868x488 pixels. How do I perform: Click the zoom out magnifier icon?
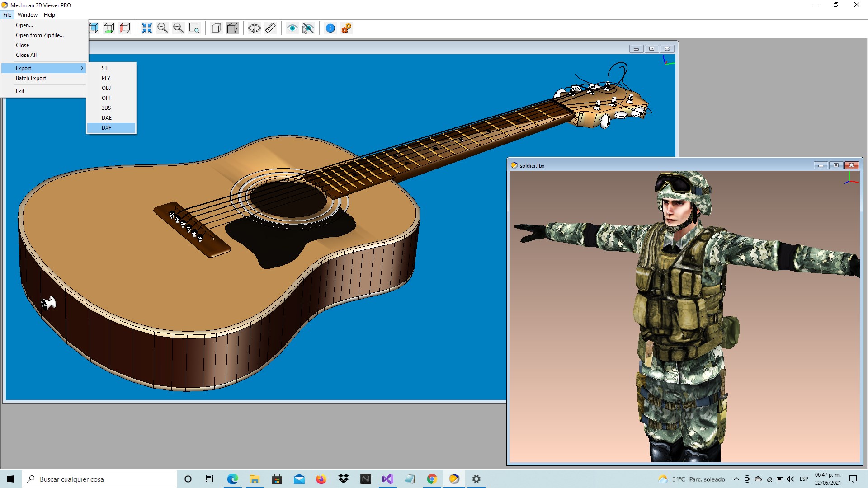[x=178, y=28]
